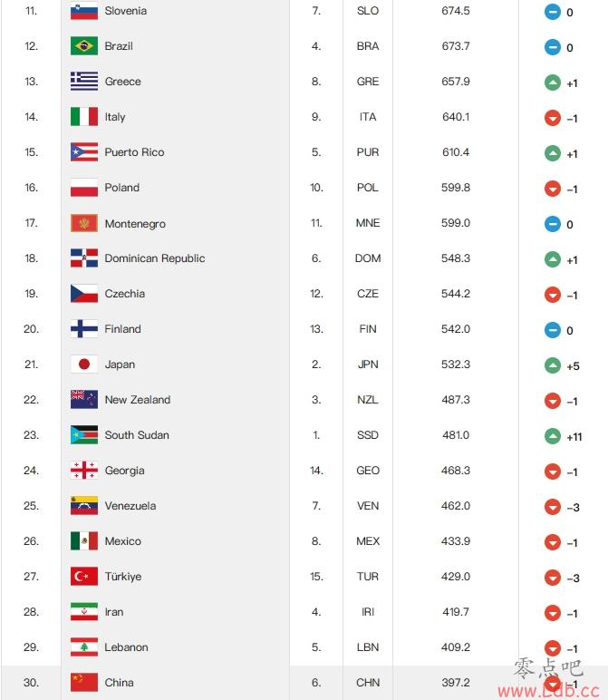Click the Brazil flag icon
Image resolution: width=608 pixels, height=700 pixels.
(84, 46)
